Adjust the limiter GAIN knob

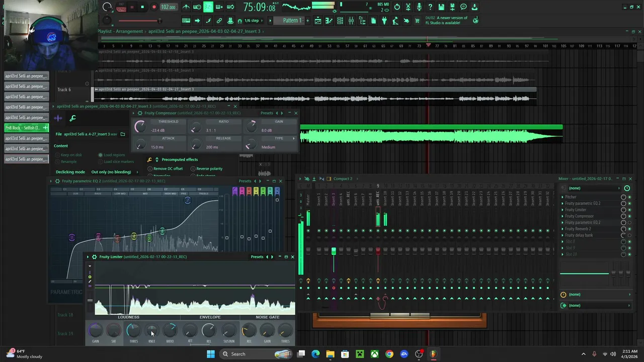pyautogui.click(x=95, y=330)
